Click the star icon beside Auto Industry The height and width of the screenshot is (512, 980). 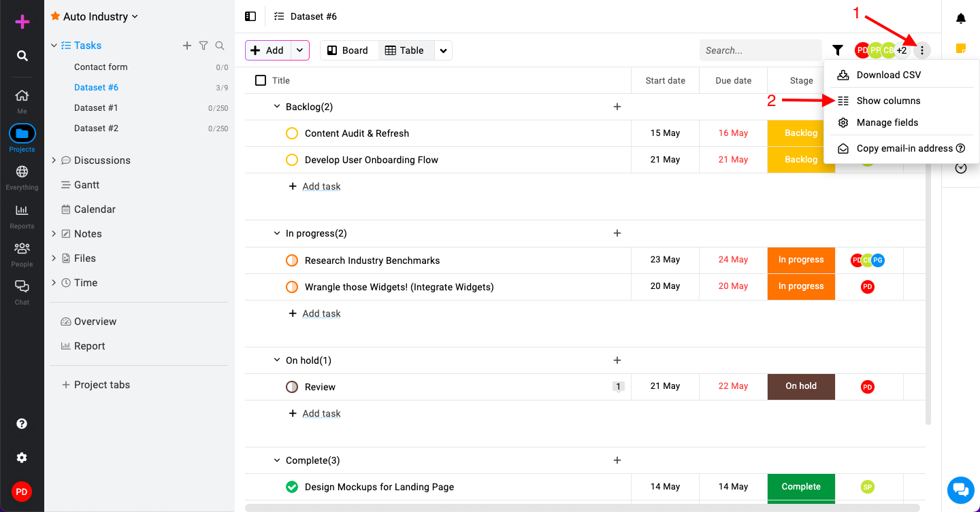[55, 16]
